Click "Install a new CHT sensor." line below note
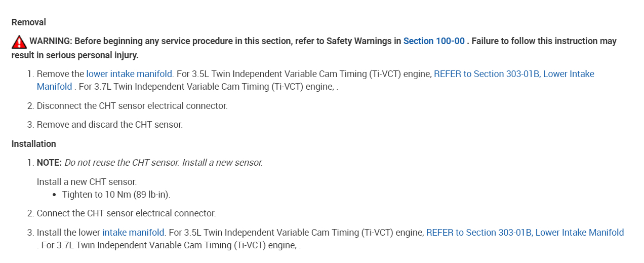 (x=87, y=181)
